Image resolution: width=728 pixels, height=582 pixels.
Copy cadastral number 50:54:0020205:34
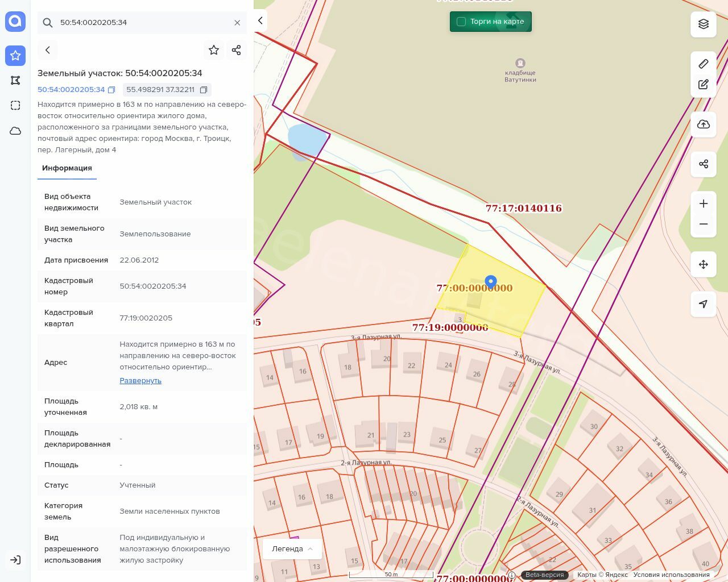pos(111,90)
